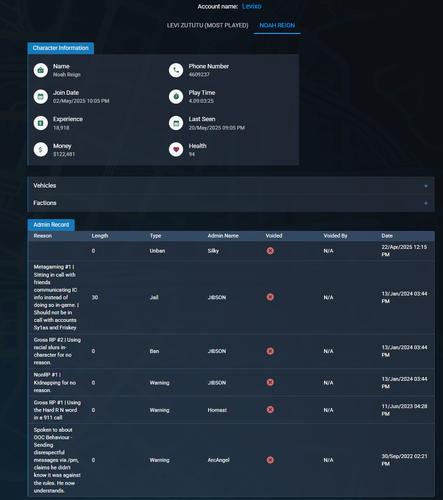Click the Jail row length value 30

tap(95, 297)
